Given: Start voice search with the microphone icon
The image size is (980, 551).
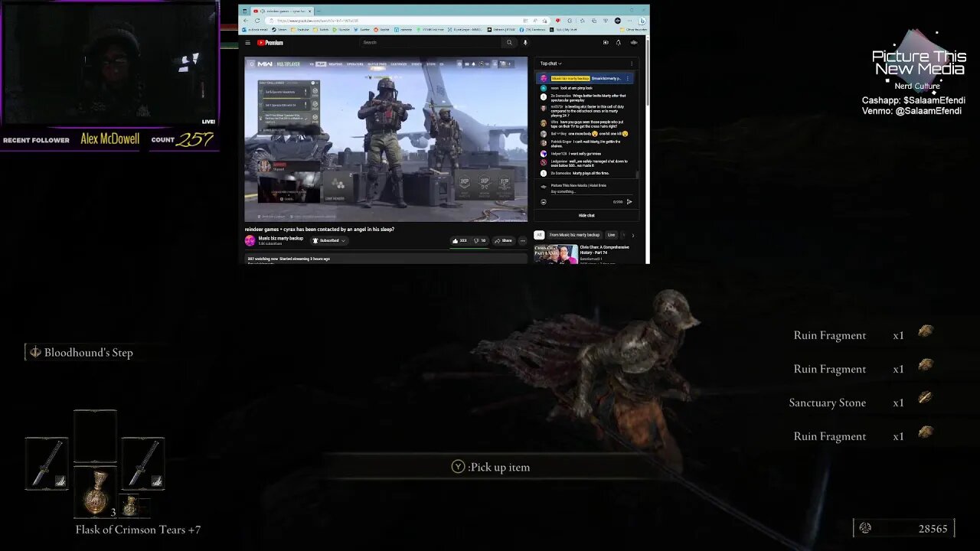Looking at the screenshot, I should (525, 43).
